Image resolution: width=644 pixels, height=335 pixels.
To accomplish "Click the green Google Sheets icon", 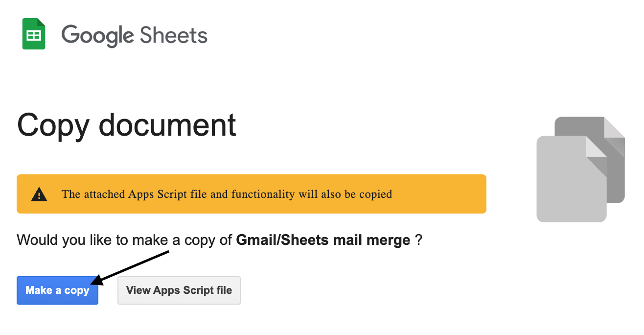I will pyautogui.click(x=34, y=34).
